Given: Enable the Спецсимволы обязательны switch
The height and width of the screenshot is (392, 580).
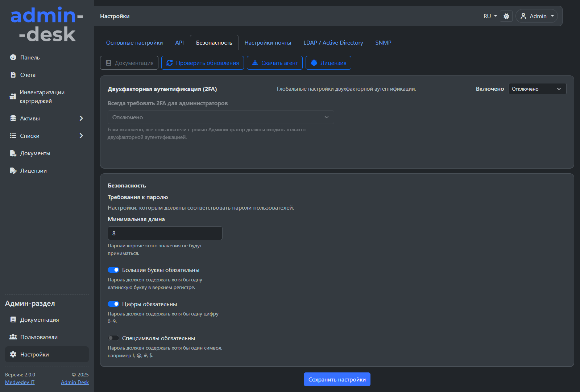Looking at the screenshot, I should 113,338.
